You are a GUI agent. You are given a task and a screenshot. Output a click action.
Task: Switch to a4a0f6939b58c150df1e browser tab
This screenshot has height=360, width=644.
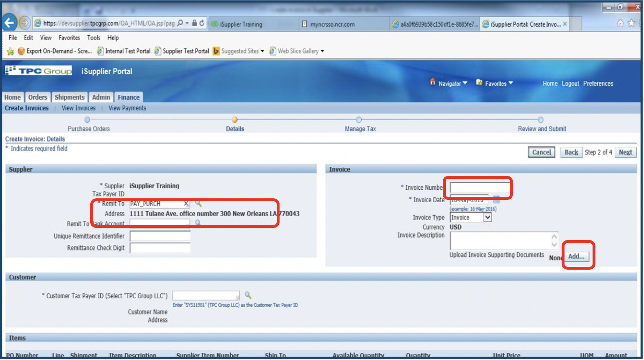[x=435, y=24]
